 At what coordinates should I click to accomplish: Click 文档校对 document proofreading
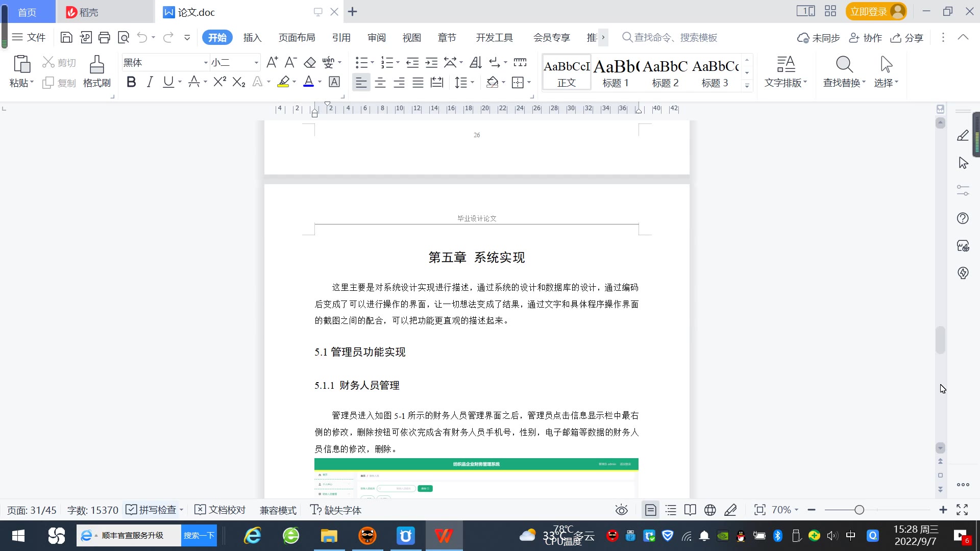click(220, 510)
